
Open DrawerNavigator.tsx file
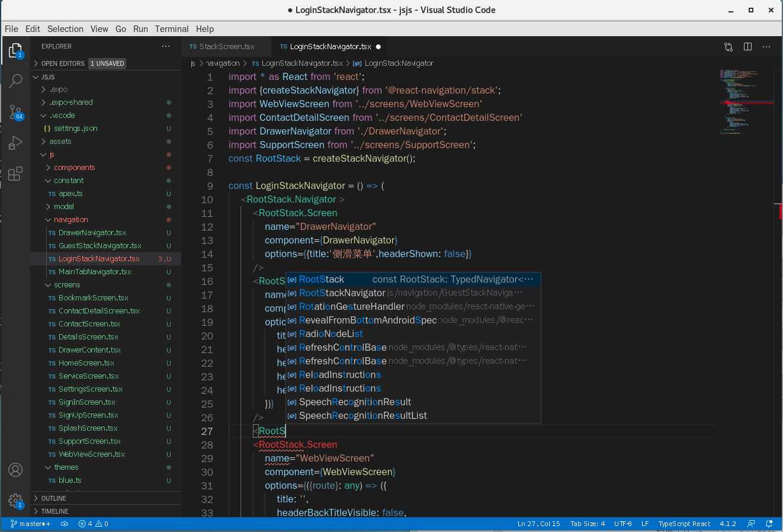[x=105, y=233]
